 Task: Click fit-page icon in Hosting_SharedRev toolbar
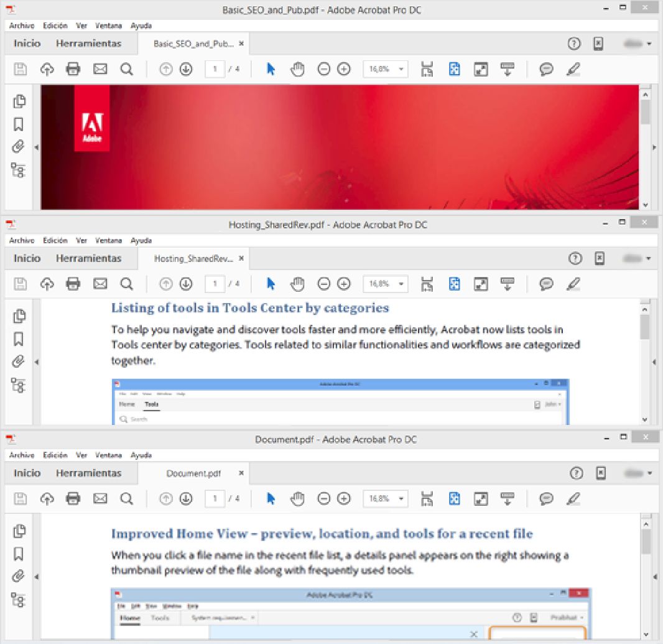(454, 284)
